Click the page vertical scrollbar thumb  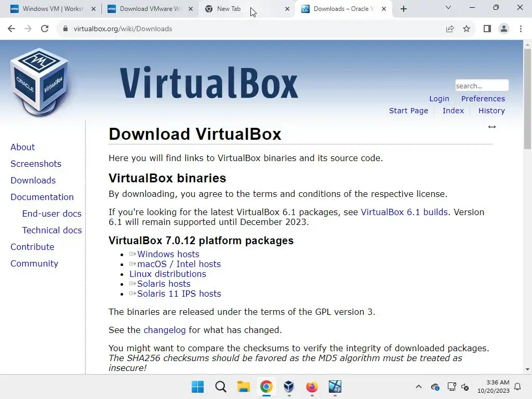pyautogui.click(x=527, y=99)
